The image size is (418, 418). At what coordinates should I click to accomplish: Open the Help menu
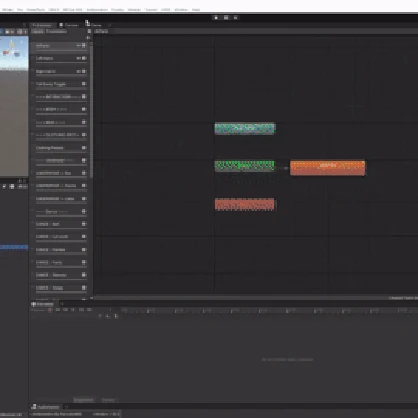click(196, 9)
